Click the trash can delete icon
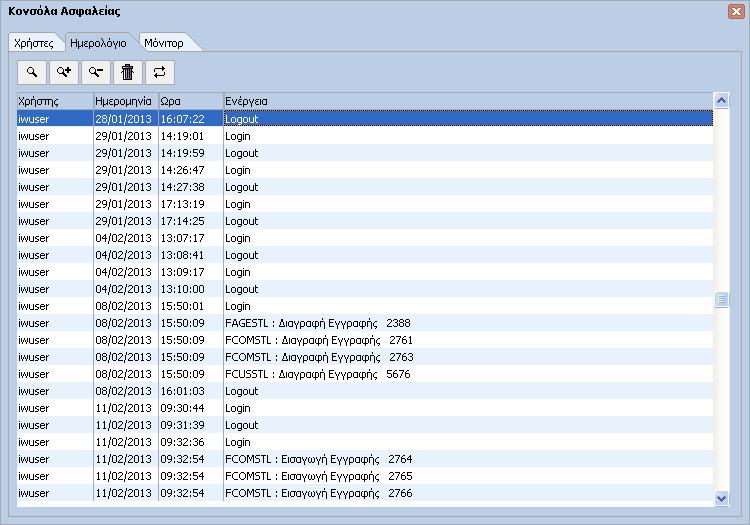Screen dimensions: 750x525 [128, 72]
